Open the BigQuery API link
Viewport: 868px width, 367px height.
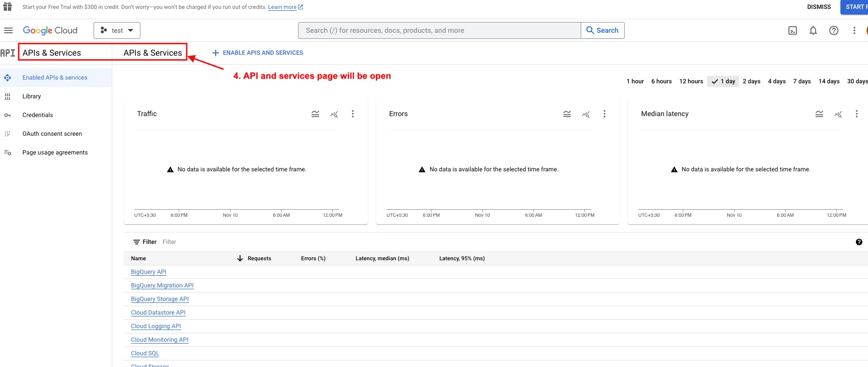coord(149,272)
